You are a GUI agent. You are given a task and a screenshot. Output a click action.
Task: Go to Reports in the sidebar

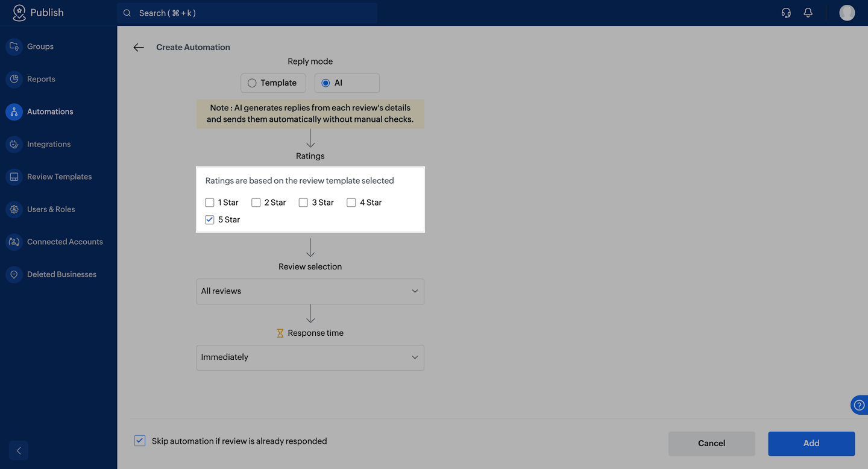coord(41,79)
